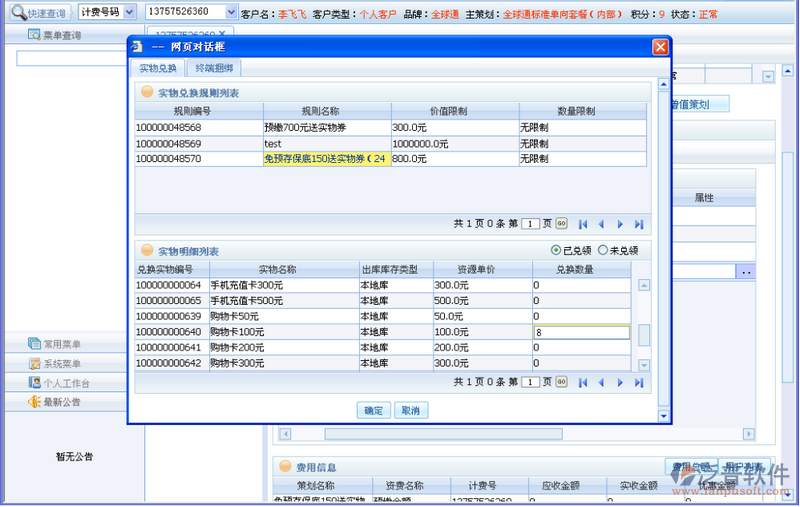Image resolution: width=800 pixels, height=507 pixels.
Task: Go to last page of 实物明细 list
Action: click(639, 382)
